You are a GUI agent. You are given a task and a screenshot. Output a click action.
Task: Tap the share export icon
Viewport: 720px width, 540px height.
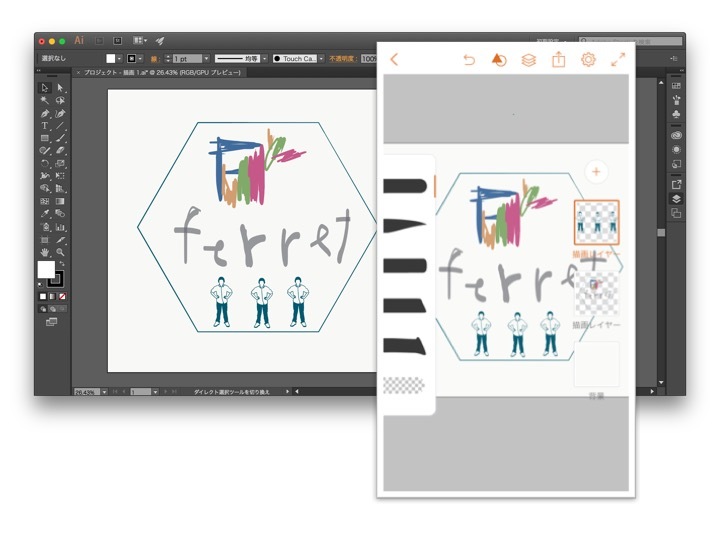click(558, 60)
